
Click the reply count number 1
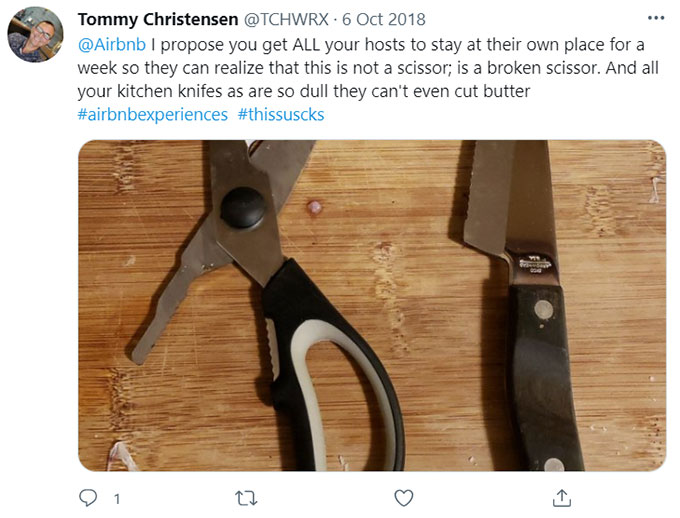[117, 499]
